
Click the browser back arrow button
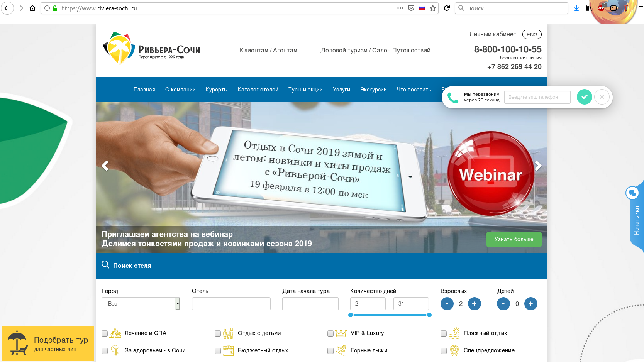click(7, 8)
